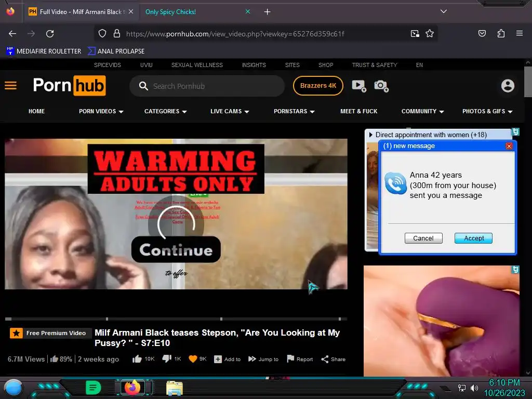The width and height of the screenshot is (532, 399).
Task: Open INSIGHTS in the top bar
Action: (254, 65)
